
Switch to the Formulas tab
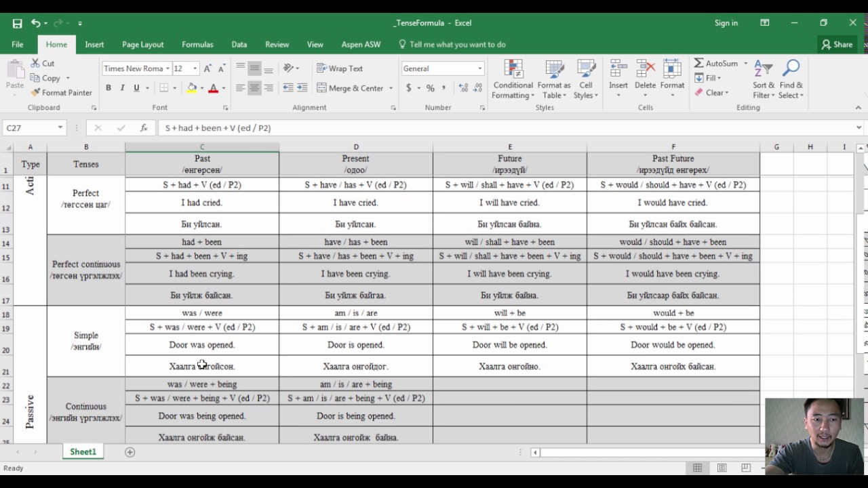tap(197, 44)
